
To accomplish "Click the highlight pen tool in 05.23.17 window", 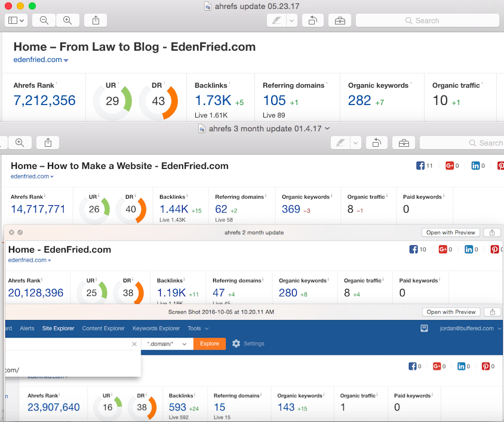I will click(276, 20).
